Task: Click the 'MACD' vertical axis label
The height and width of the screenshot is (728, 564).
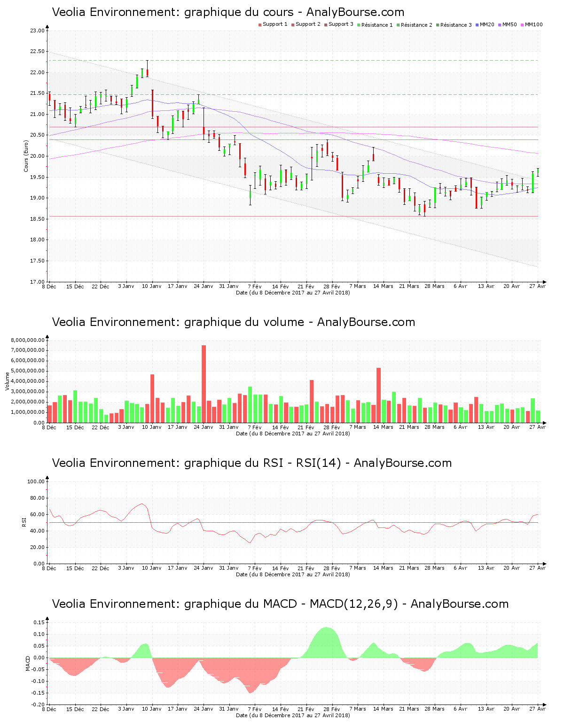Action: point(28,663)
